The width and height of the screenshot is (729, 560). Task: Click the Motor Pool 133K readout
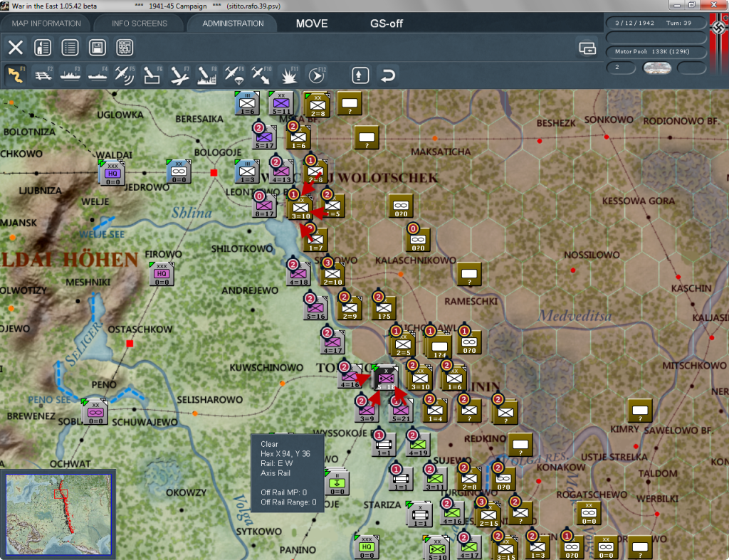(x=656, y=51)
